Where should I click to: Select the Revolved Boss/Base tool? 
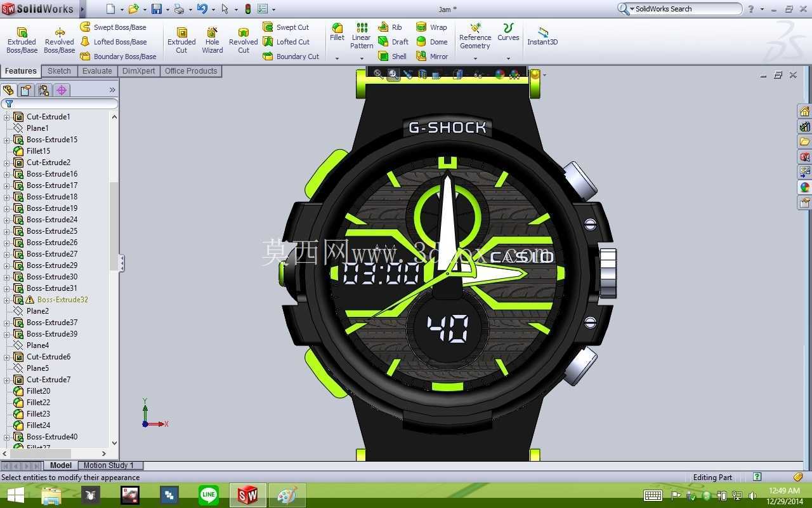[60, 41]
